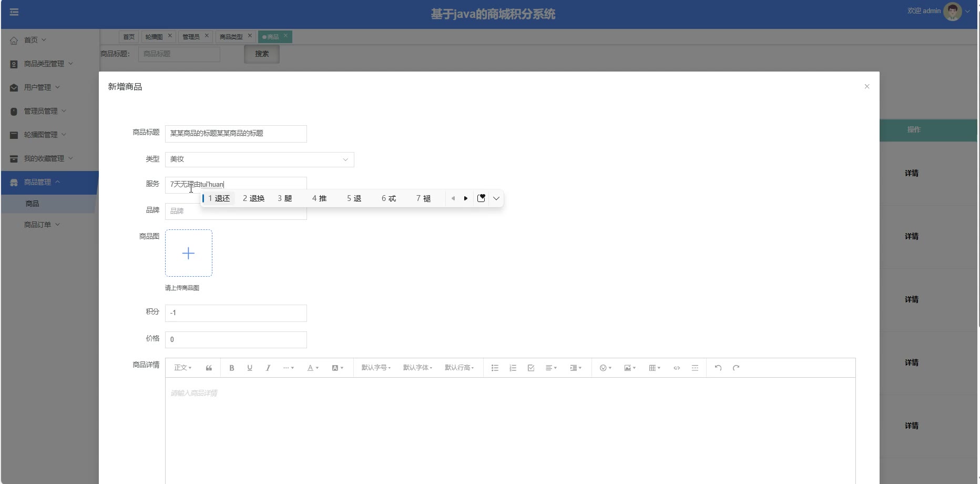Viewport: 980px width, 484px height.
Task: Choose IME candidate 1 退还
Action: [x=219, y=198]
